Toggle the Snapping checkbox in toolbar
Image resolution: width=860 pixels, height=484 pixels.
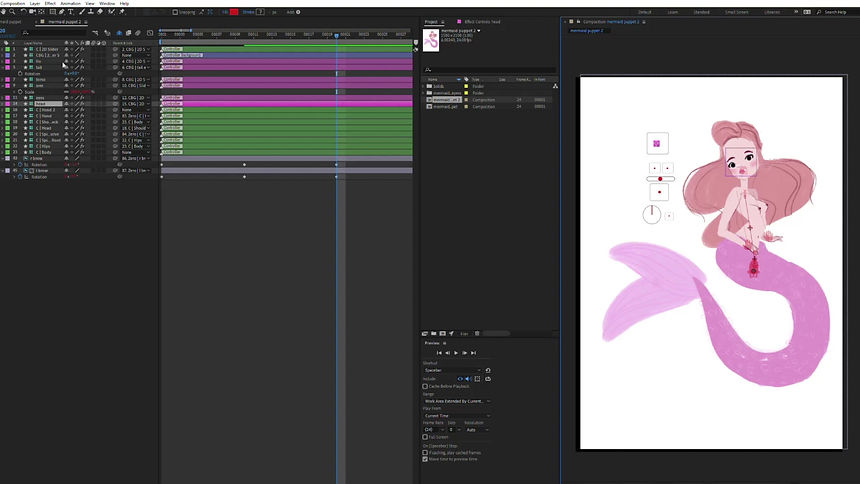click(x=175, y=12)
